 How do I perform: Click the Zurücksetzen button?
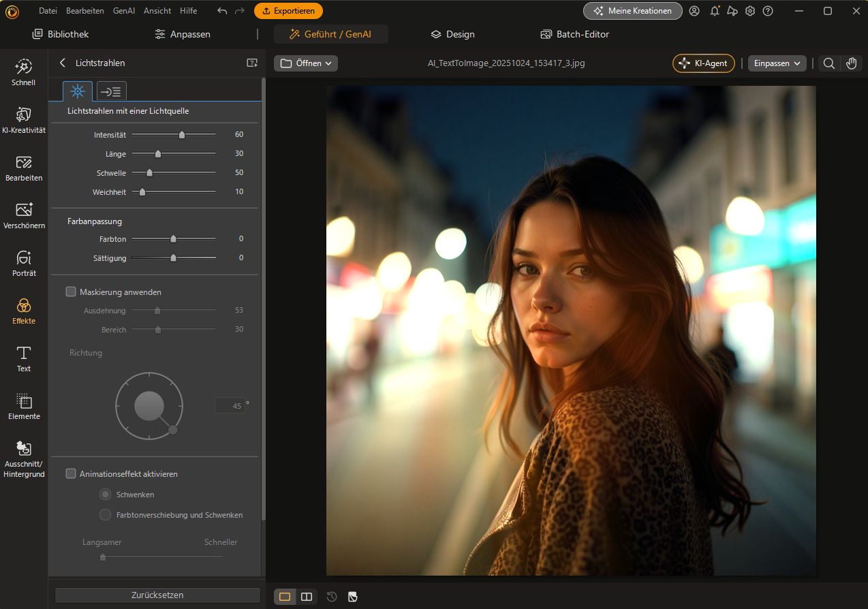tap(157, 595)
